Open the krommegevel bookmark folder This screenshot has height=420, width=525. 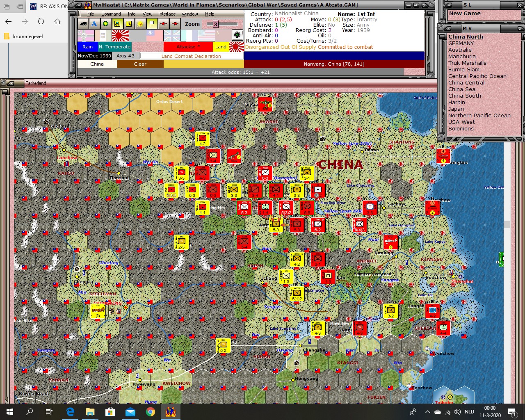[x=23, y=37]
